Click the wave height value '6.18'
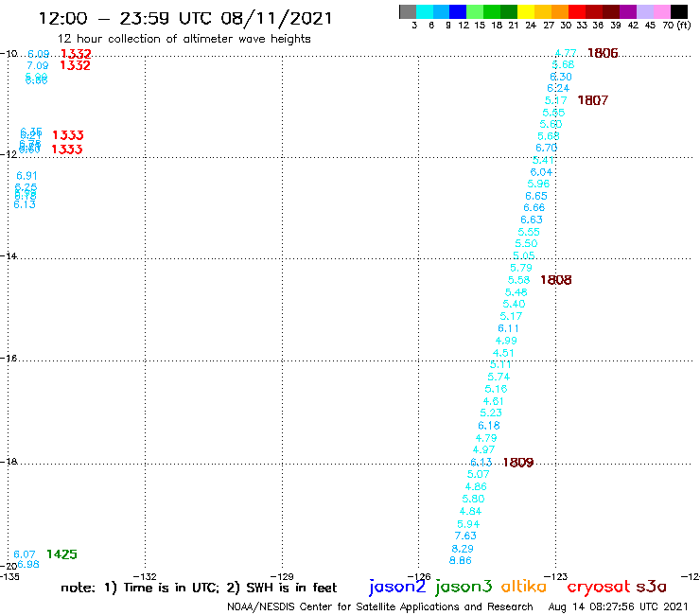Viewport: 700px width, 615px height. (x=489, y=425)
